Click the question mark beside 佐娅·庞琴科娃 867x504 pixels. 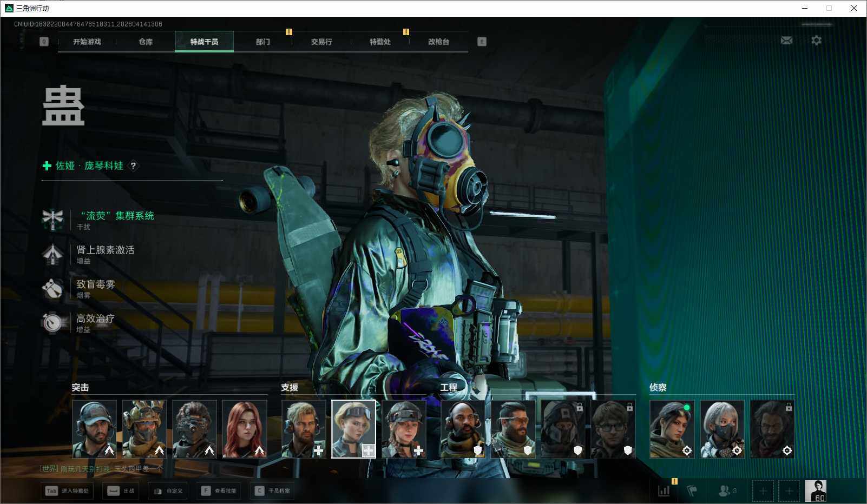(x=133, y=166)
